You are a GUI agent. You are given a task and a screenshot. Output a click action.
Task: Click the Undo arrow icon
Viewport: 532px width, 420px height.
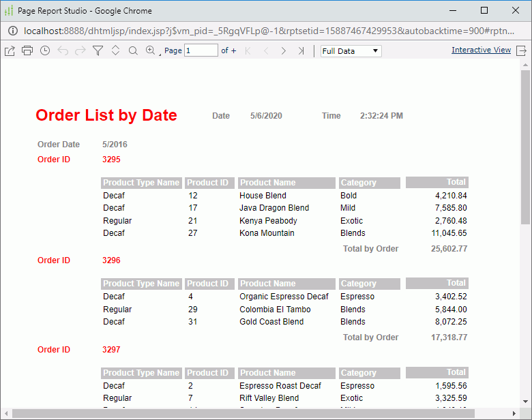click(x=63, y=51)
